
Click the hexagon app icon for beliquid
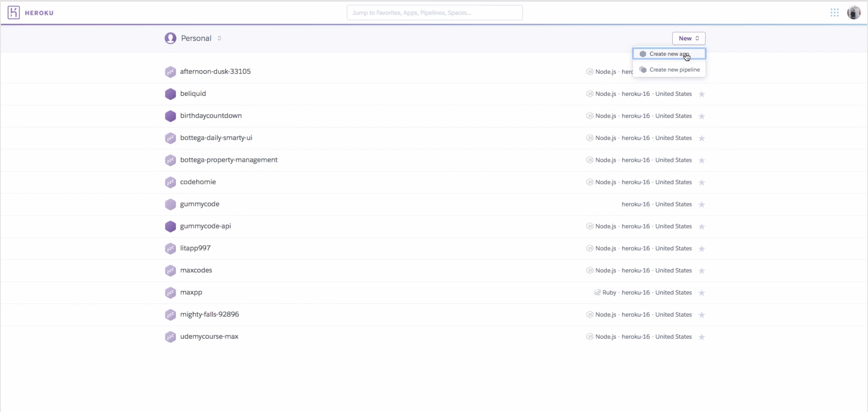click(171, 94)
